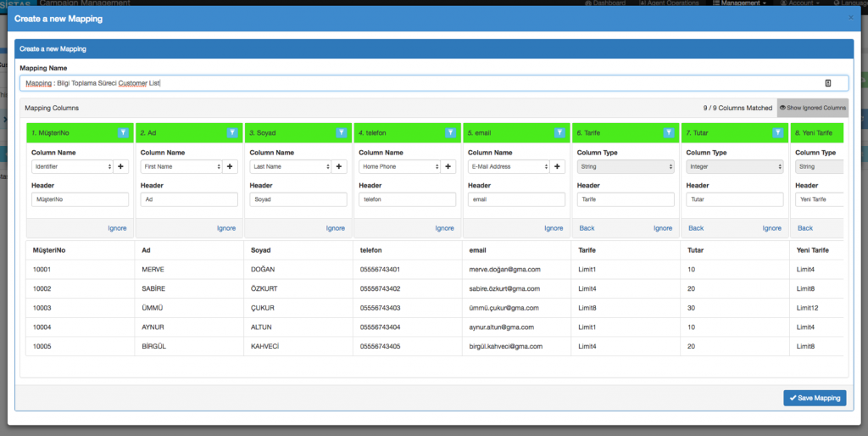
Task: Open the First Name column name dropdown
Action: (181, 167)
